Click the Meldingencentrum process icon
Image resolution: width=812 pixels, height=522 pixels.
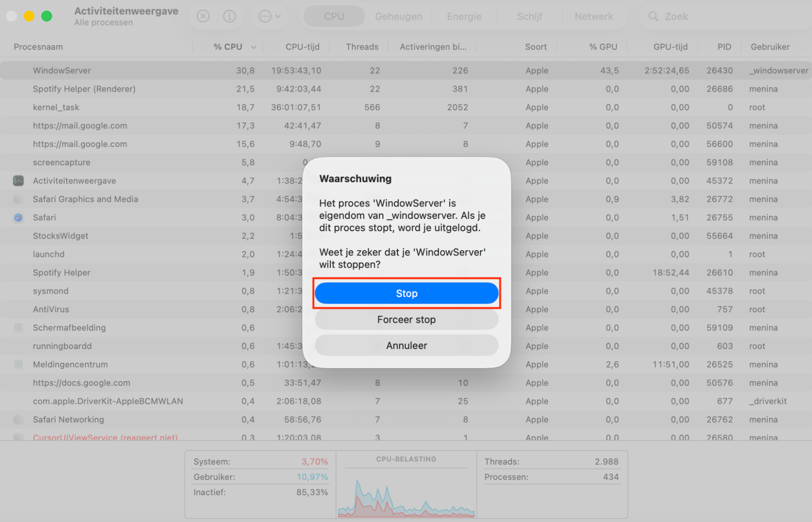click(18, 364)
